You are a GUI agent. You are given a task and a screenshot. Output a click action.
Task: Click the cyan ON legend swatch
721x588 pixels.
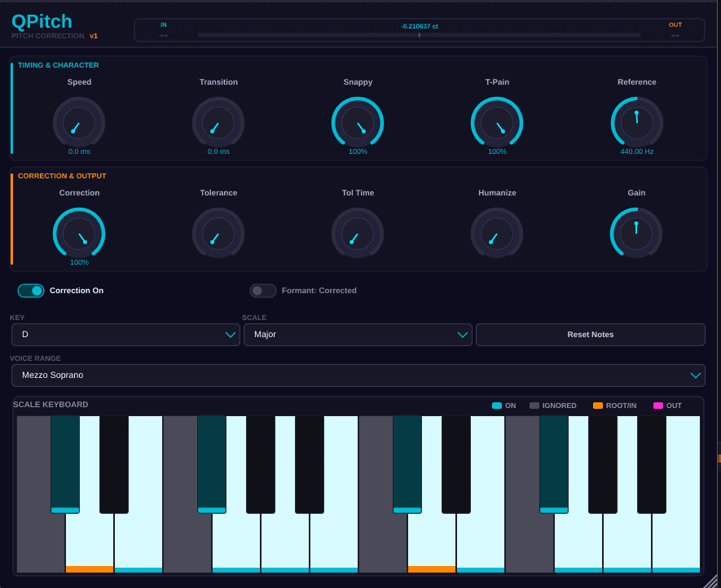pos(497,406)
